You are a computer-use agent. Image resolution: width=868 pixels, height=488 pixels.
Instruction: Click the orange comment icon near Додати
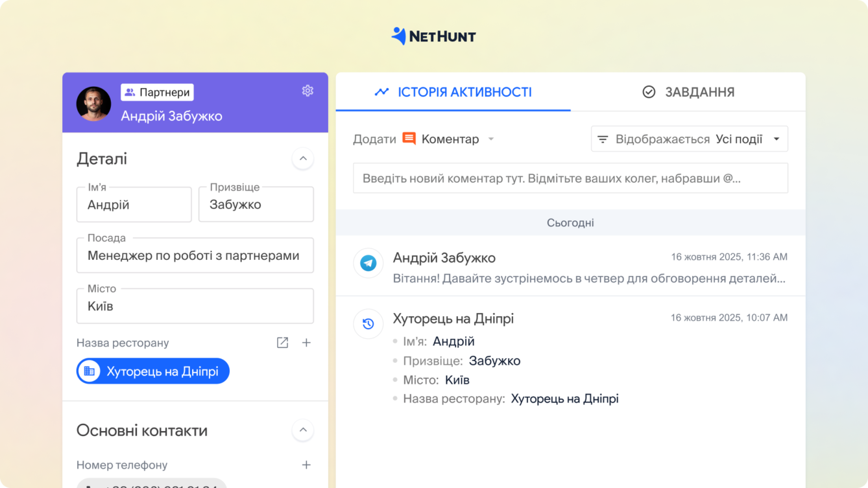[409, 138]
